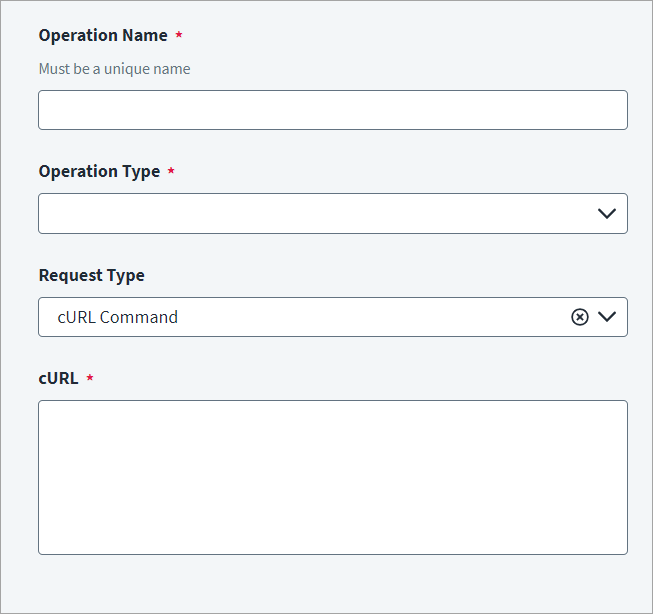Click red required asterisk beside Operation Type

point(171,170)
